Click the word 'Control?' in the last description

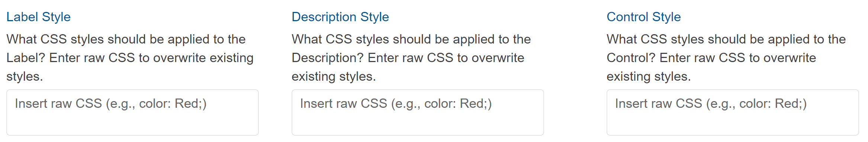click(631, 58)
